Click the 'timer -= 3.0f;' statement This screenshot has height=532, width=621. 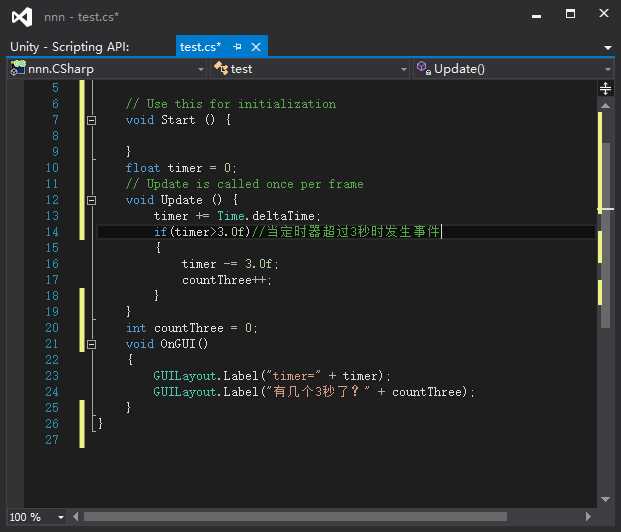pos(230,264)
